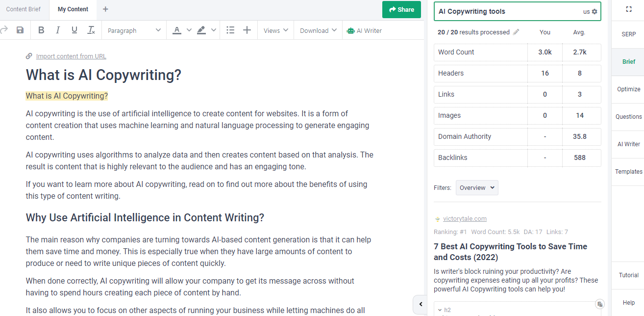Screen dimensions: 644x316
Task: Open the Download dropdown
Action: click(x=319, y=30)
